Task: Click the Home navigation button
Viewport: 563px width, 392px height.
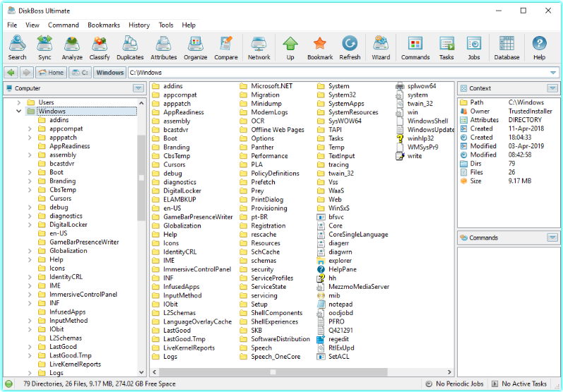Action: click(51, 72)
